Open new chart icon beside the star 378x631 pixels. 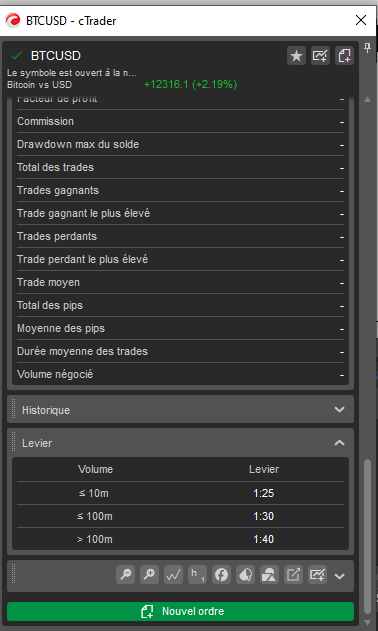tap(320, 56)
